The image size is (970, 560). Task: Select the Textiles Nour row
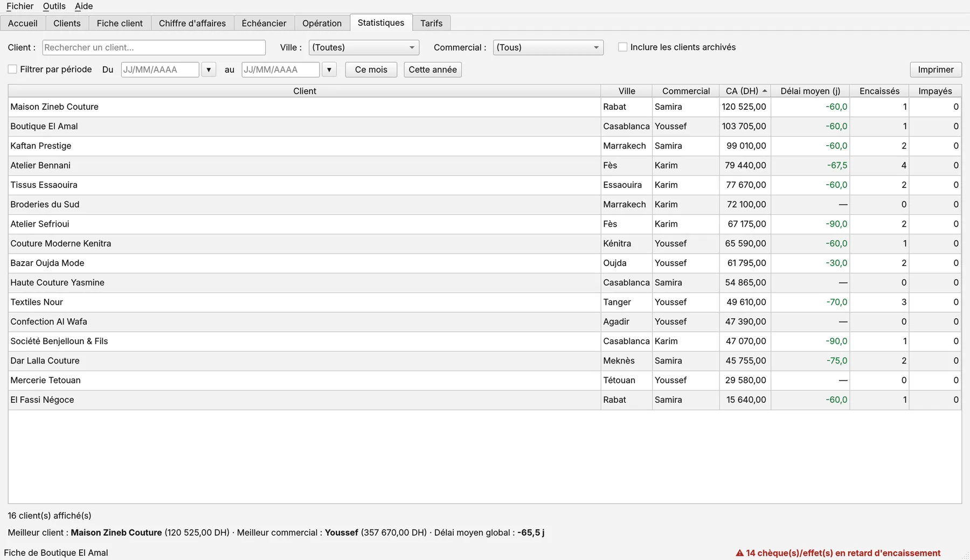(484, 302)
